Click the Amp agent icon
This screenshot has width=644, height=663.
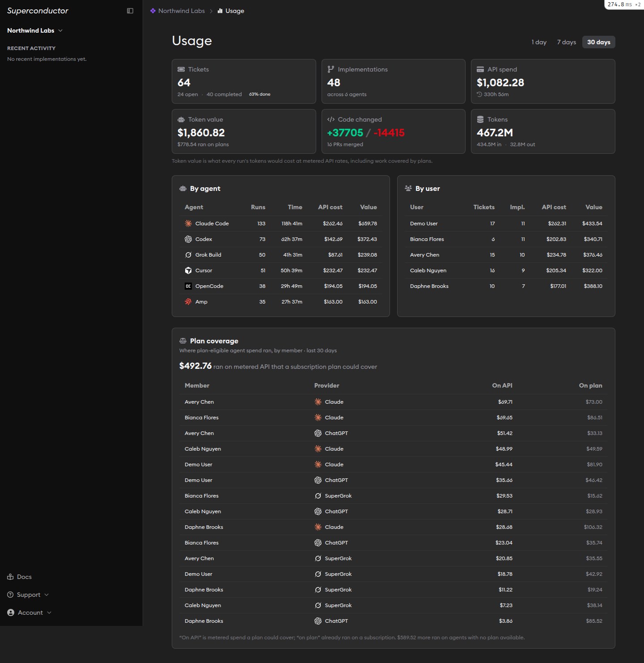pyautogui.click(x=188, y=302)
